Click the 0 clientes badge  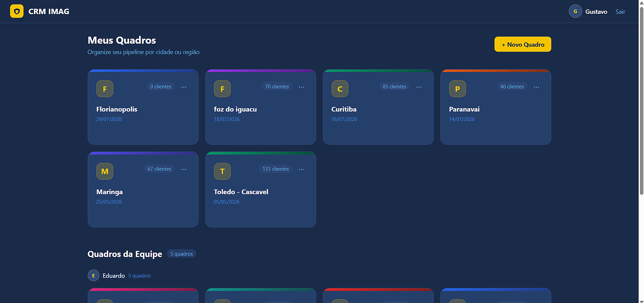(x=161, y=86)
